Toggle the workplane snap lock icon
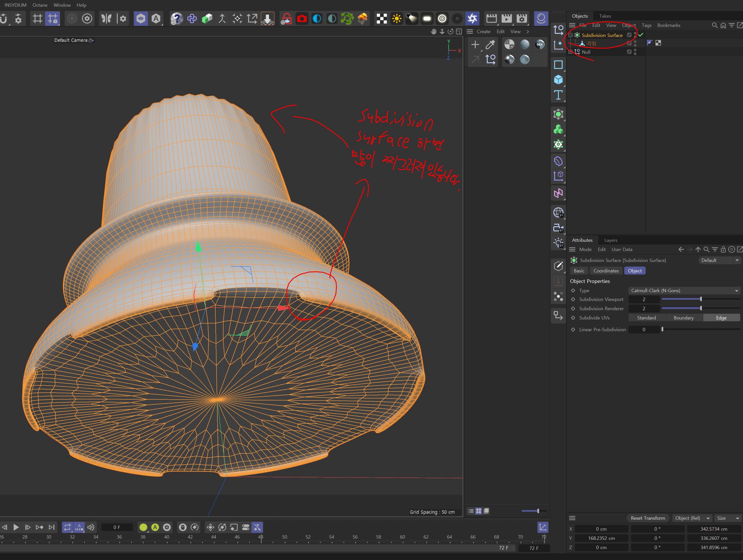The image size is (743, 560). [x=52, y=18]
